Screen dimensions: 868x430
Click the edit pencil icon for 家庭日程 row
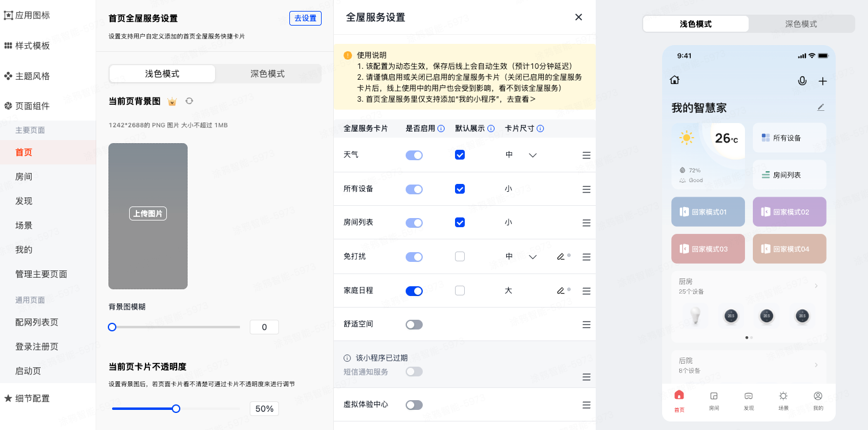click(560, 291)
